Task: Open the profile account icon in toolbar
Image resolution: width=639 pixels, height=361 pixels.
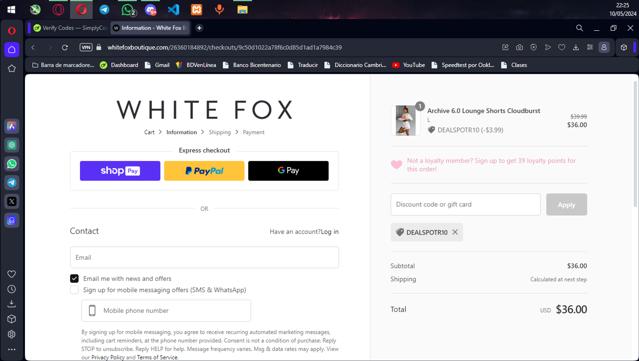Action: coord(604,47)
